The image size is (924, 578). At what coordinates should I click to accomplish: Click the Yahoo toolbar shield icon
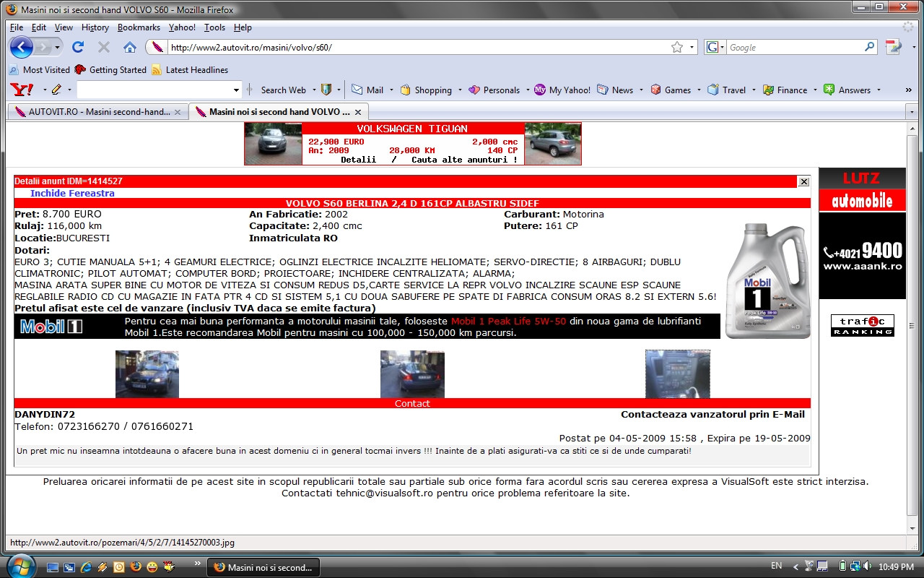(x=326, y=90)
